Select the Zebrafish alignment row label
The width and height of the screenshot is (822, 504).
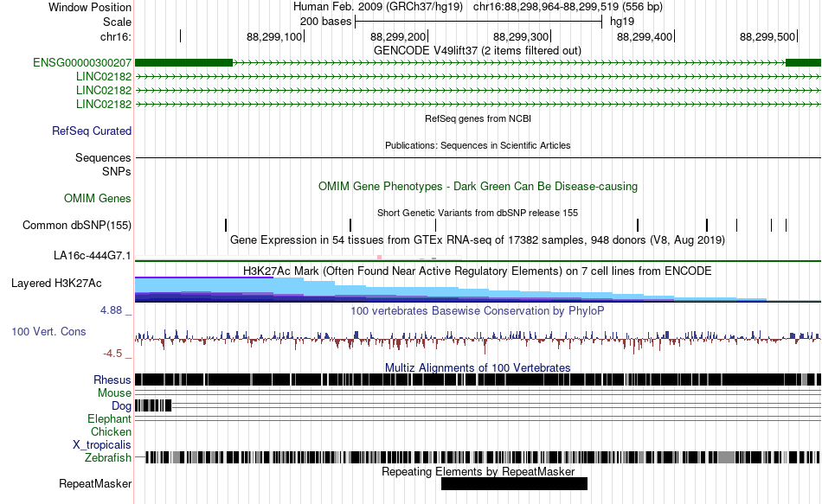pos(108,458)
